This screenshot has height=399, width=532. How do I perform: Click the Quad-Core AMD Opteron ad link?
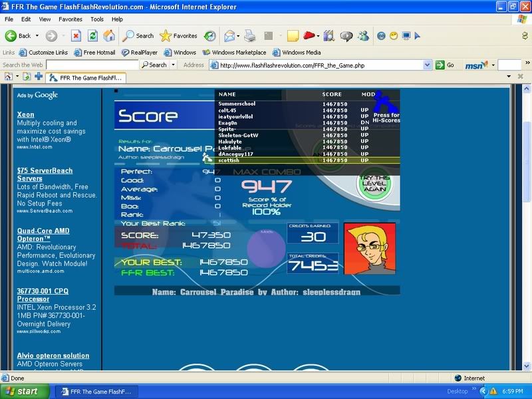click(x=43, y=235)
